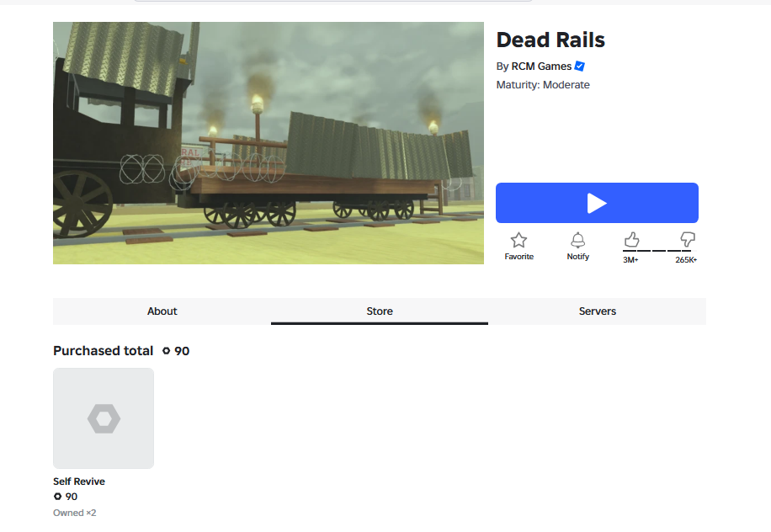Select the Store tab

pos(380,311)
